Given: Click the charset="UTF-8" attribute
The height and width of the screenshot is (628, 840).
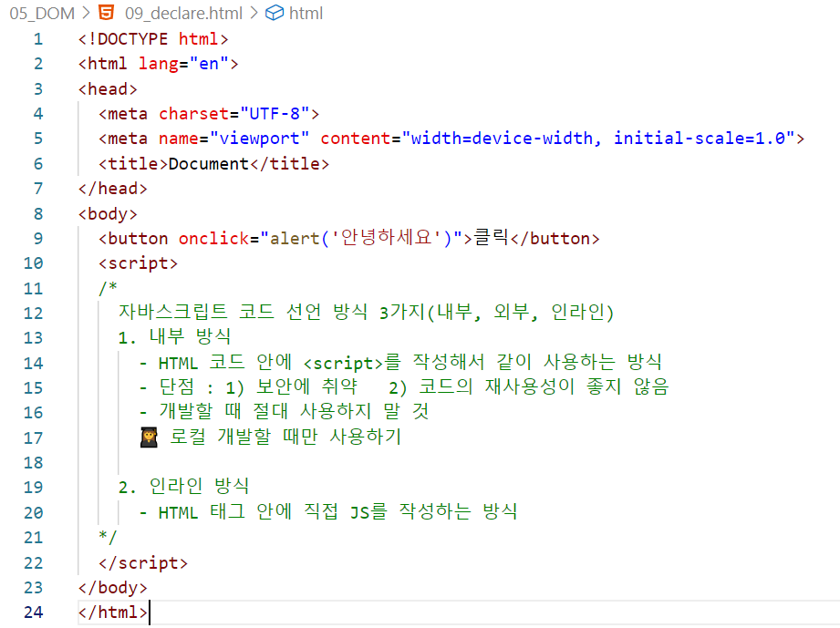Looking at the screenshot, I should tap(234, 114).
